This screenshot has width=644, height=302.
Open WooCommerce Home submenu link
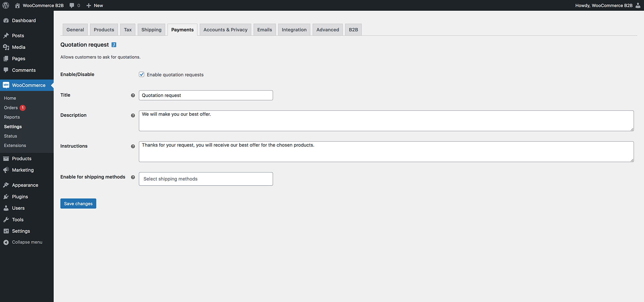[x=10, y=98]
